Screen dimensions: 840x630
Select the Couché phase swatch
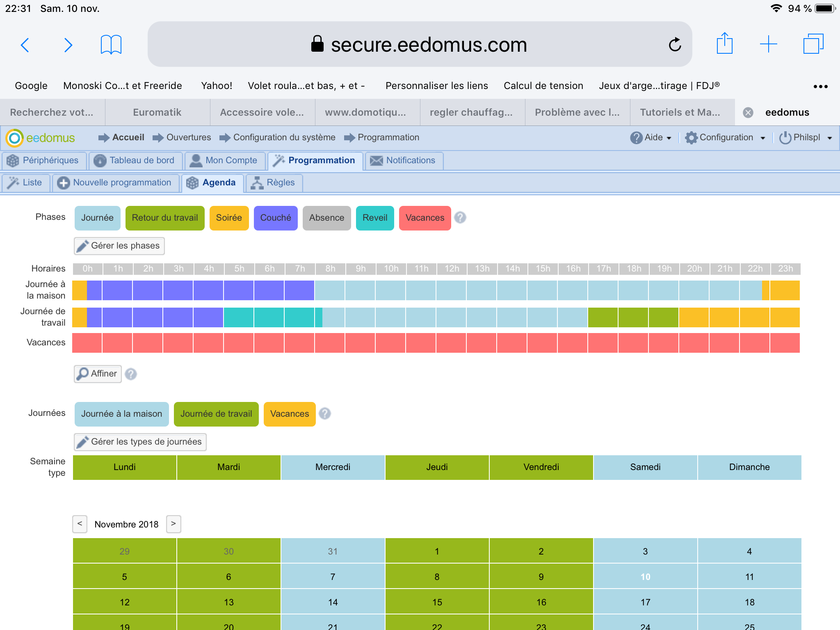click(x=276, y=218)
